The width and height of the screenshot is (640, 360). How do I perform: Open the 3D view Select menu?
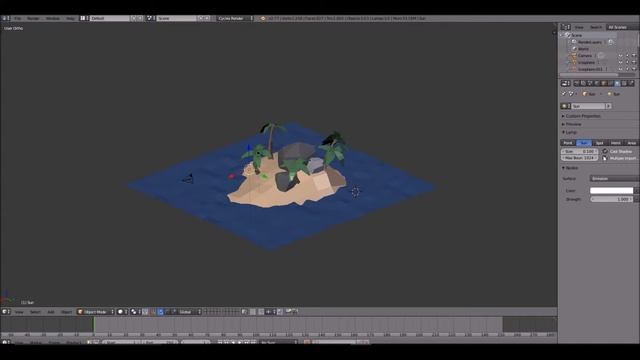coord(35,312)
